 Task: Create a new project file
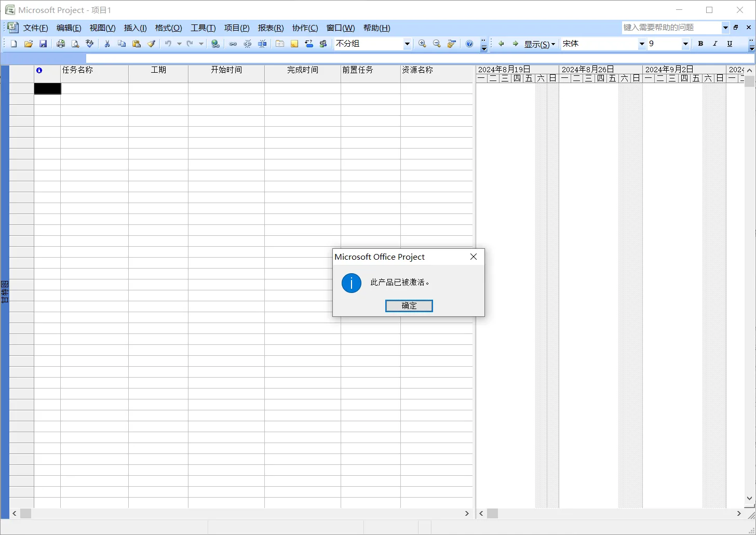[14, 44]
